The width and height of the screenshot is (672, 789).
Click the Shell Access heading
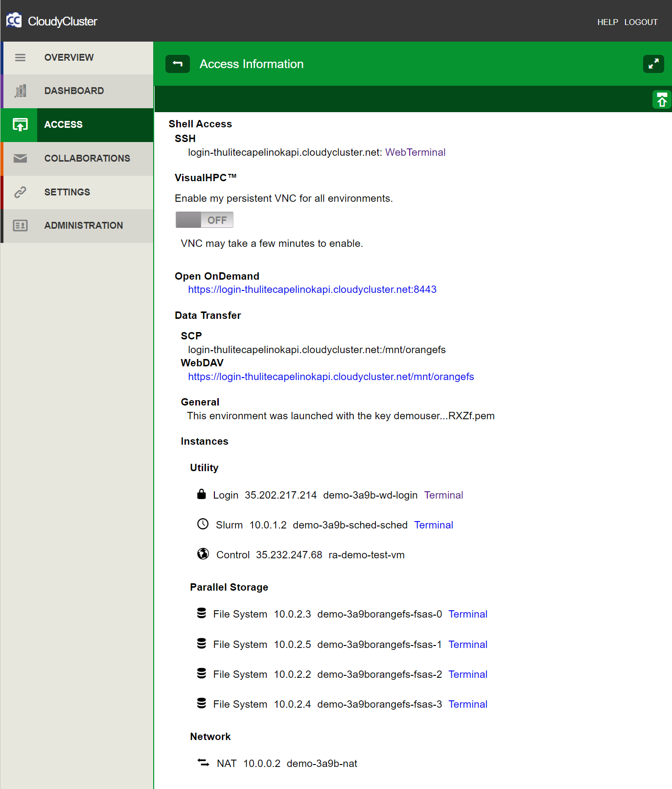point(200,124)
